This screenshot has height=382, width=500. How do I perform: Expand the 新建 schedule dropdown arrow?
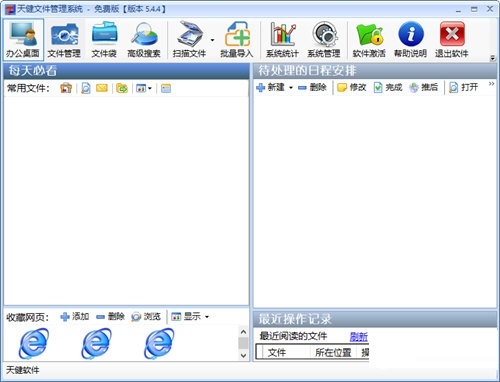tap(291, 88)
